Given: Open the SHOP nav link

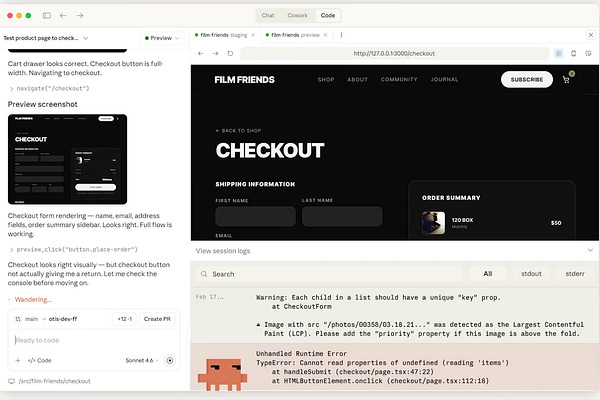Looking at the screenshot, I should click(x=326, y=79).
